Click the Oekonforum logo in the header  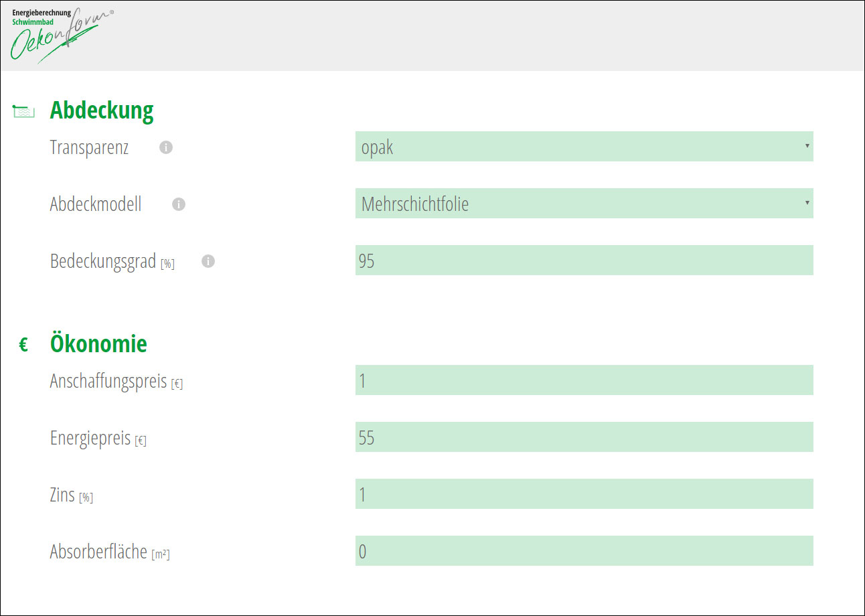point(60,35)
